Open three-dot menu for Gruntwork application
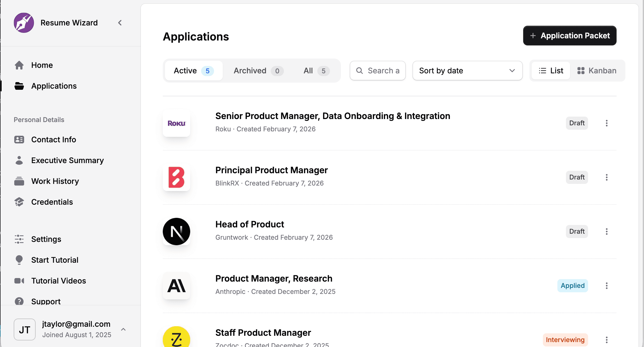 pyautogui.click(x=607, y=232)
